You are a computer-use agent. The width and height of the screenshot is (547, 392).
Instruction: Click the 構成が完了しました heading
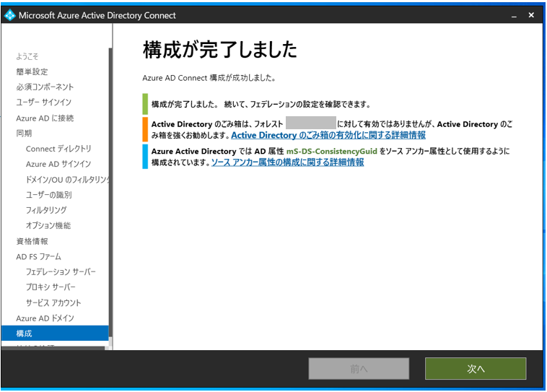coord(220,49)
